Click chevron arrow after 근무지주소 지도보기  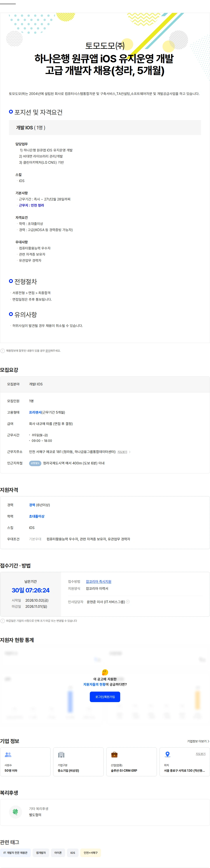(130, 452)
